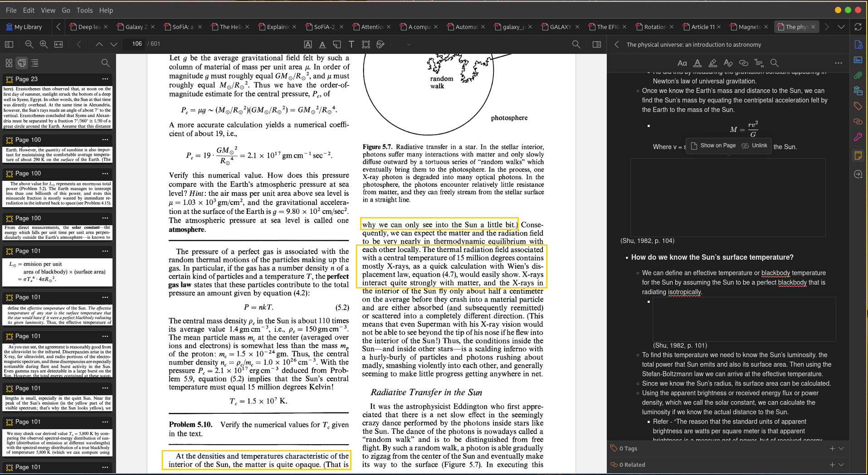Close the Rotation tab
This screenshot has height=475, width=868.
672,27
